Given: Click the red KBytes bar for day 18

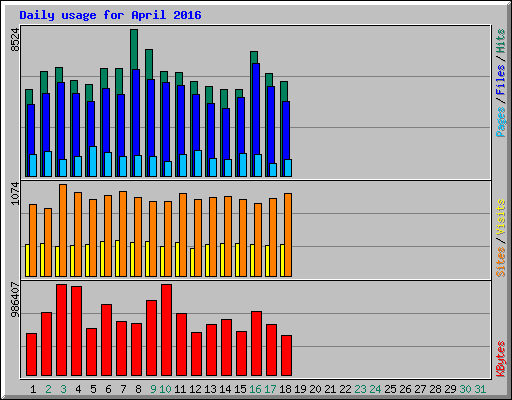Looking at the screenshot, I should click(x=287, y=356).
